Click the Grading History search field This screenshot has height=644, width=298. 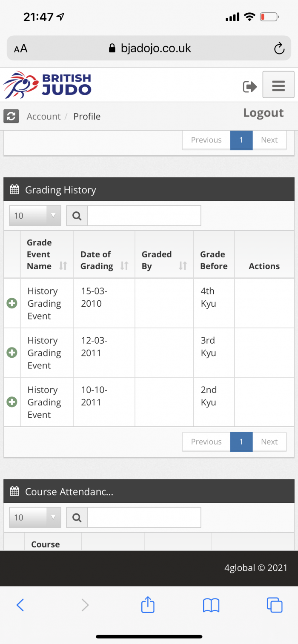(x=144, y=216)
